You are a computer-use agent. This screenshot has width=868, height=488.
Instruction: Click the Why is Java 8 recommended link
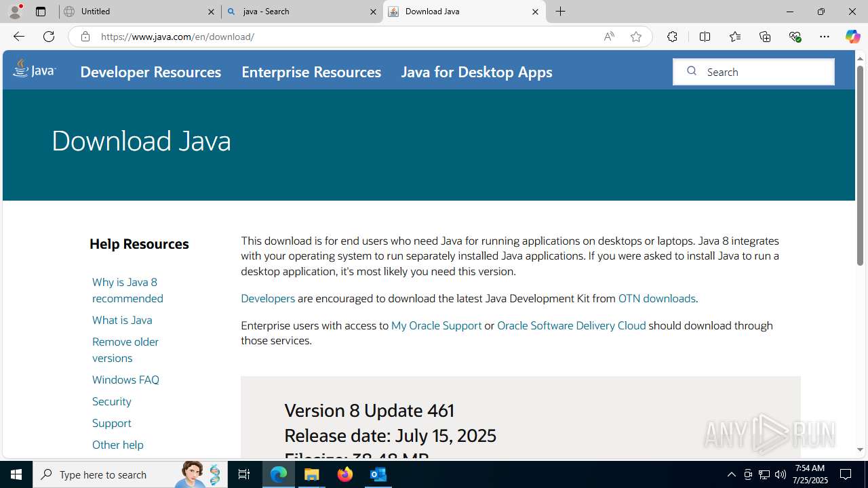pos(127,290)
